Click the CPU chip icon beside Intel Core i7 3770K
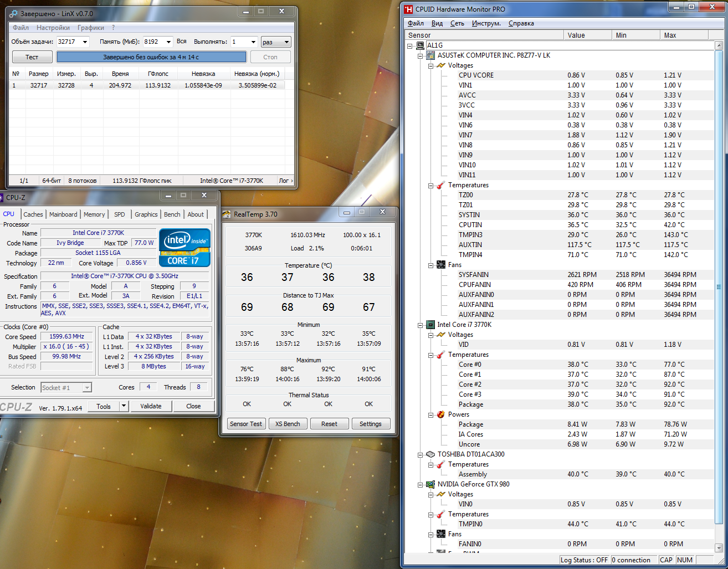This screenshot has width=728, height=569. 430,325
